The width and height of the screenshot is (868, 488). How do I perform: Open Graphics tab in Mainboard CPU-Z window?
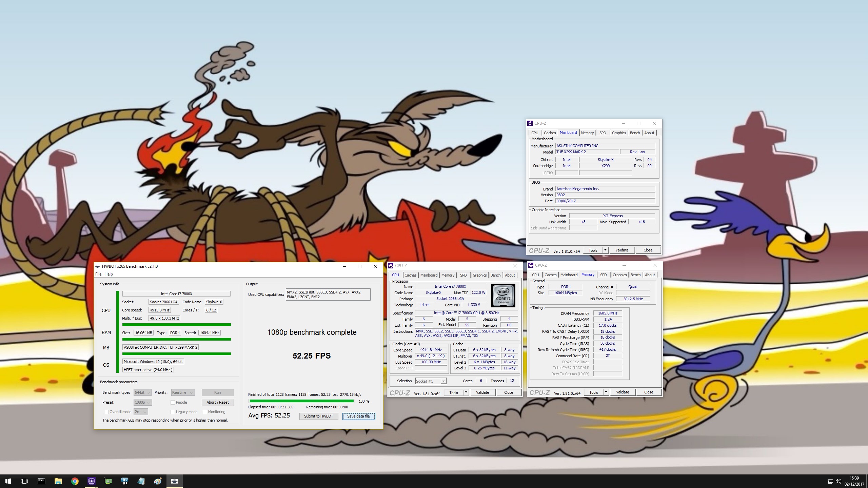coord(619,133)
